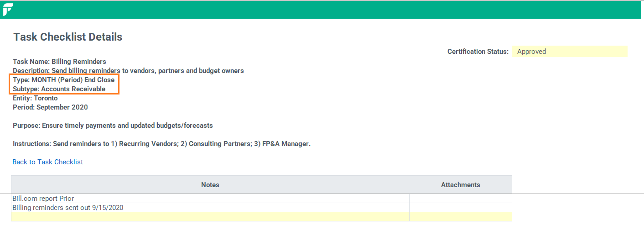Click the attachments cell beside Billing reminders note
Screen dimensions: 644x236
[x=461, y=208]
